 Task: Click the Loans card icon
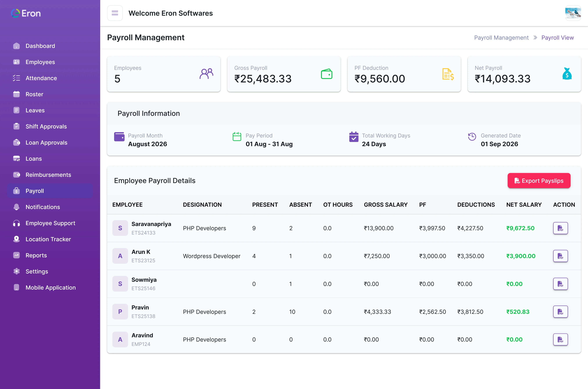16,159
